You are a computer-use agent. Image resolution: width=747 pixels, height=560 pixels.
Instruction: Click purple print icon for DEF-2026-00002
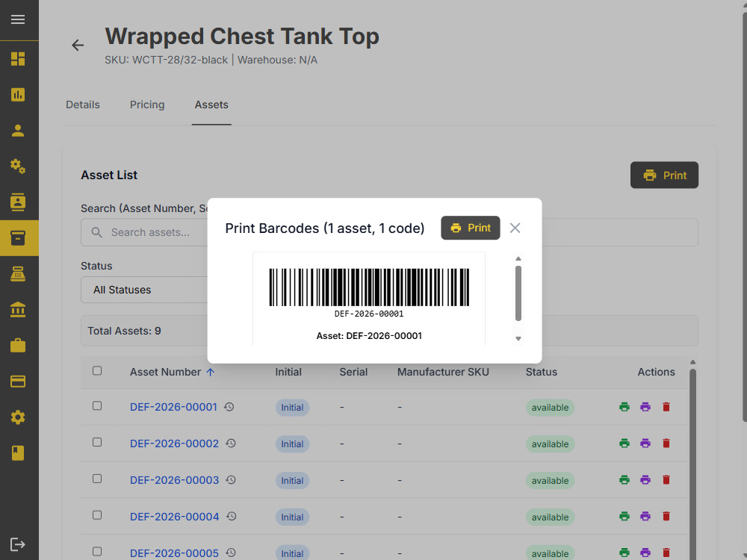[x=645, y=444]
